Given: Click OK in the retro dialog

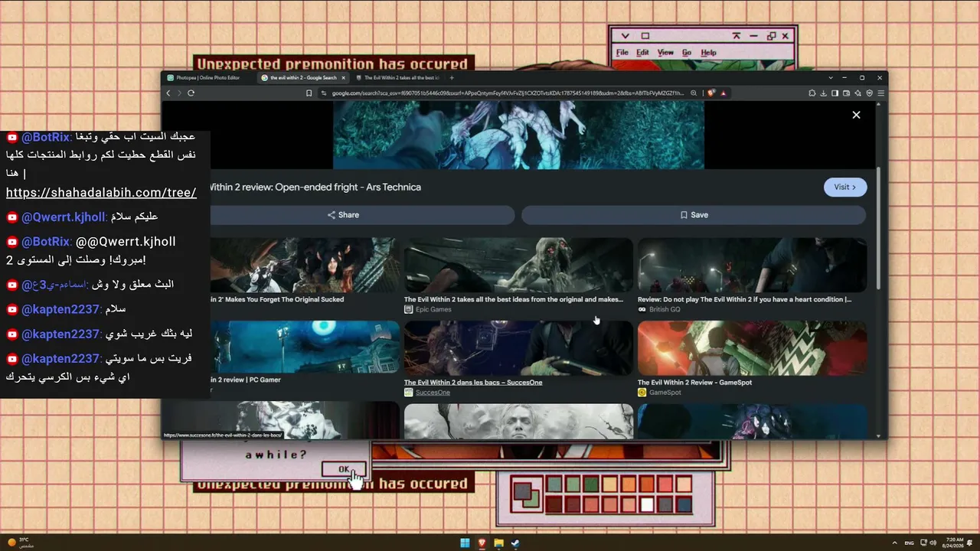Looking at the screenshot, I should coord(344,469).
